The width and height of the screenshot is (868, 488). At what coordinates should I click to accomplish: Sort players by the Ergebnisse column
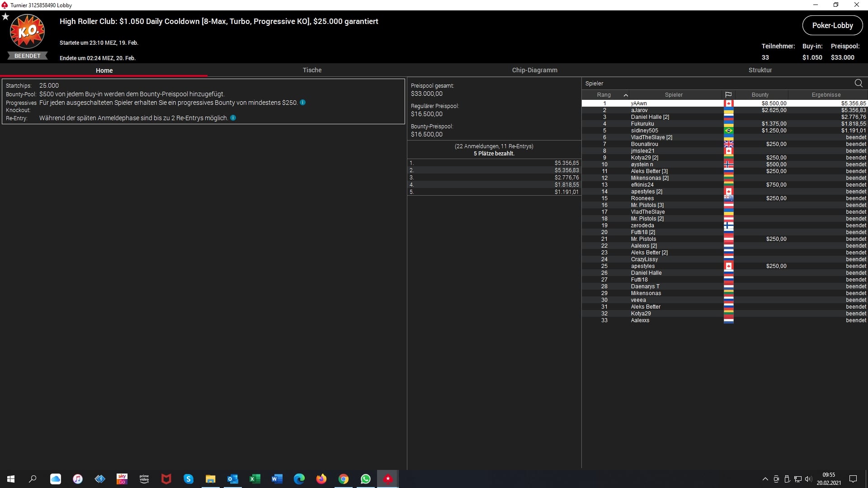pos(826,95)
